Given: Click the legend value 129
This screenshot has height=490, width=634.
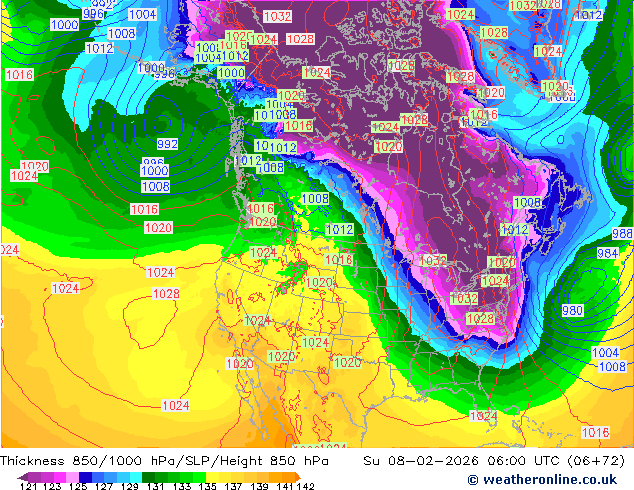Looking at the screenshot, I should coord(130,486).
